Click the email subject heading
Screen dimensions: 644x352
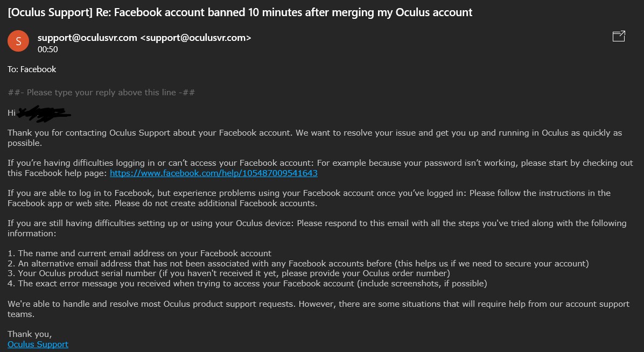(x=240, y=12)
